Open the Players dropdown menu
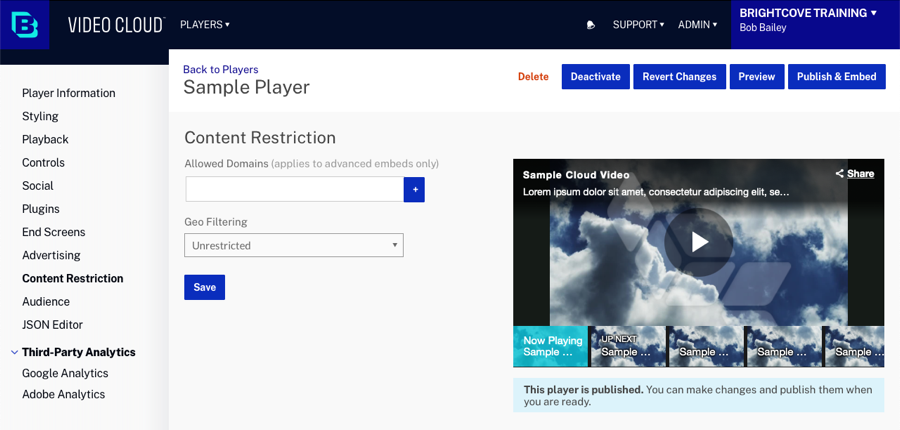The height and width of the screenshot is (430, 900). click(204, 25)
